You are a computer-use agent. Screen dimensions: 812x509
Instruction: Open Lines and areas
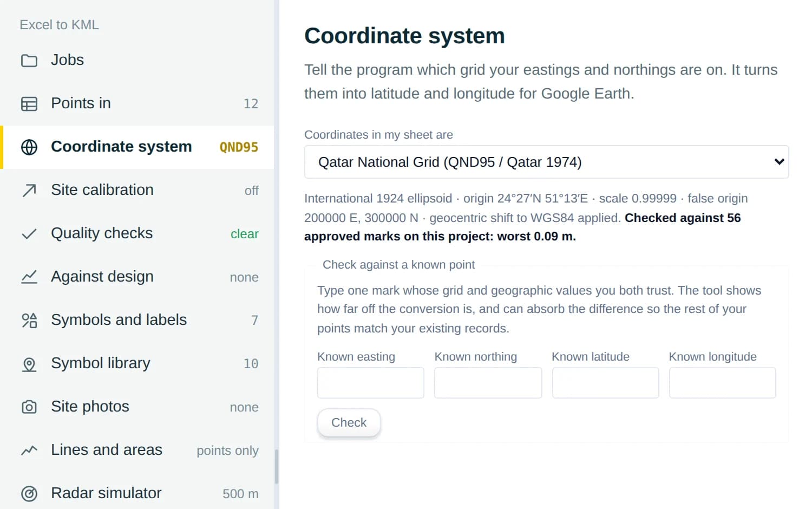coord(137,450)
